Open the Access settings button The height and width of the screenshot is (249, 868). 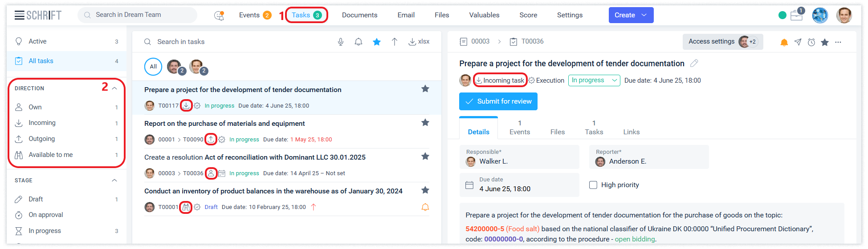click(711, 42)
